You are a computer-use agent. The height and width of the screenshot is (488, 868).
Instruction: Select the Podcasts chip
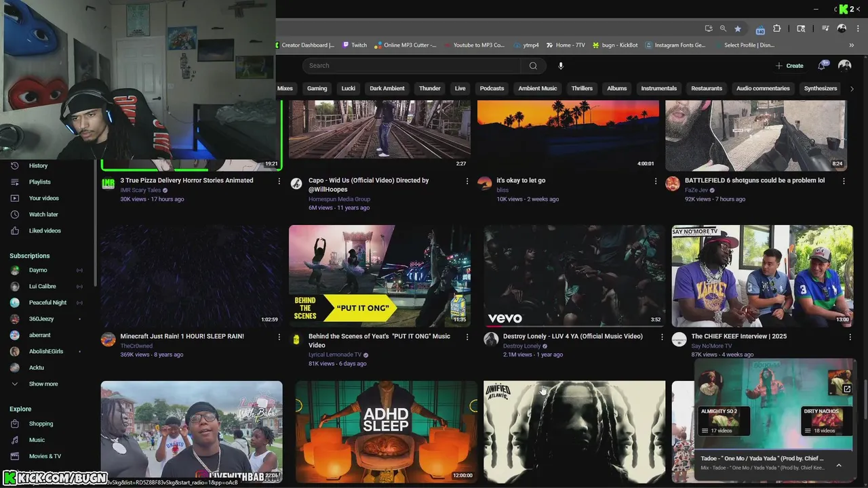492,88
